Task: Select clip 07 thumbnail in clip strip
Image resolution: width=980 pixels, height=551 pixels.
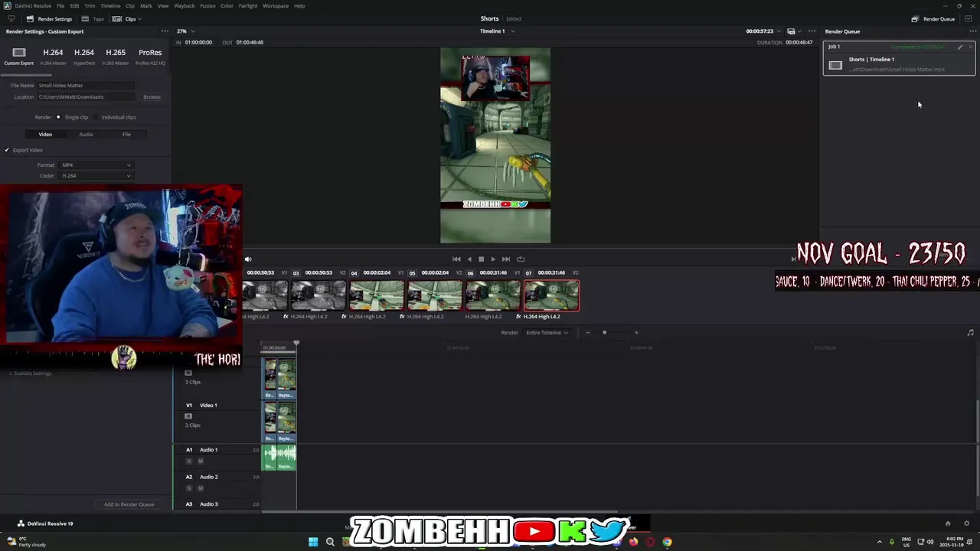Action: click(551, 295)
